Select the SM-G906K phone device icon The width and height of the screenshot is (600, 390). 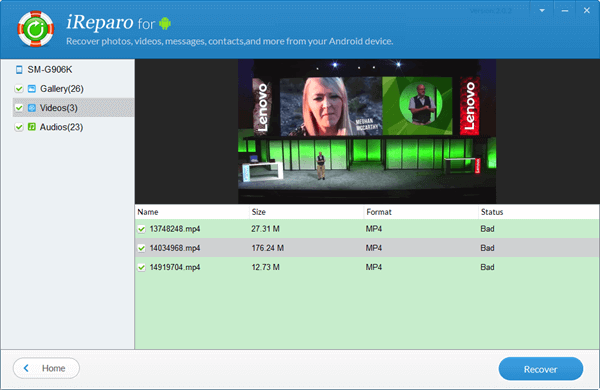tap(19, 70)
